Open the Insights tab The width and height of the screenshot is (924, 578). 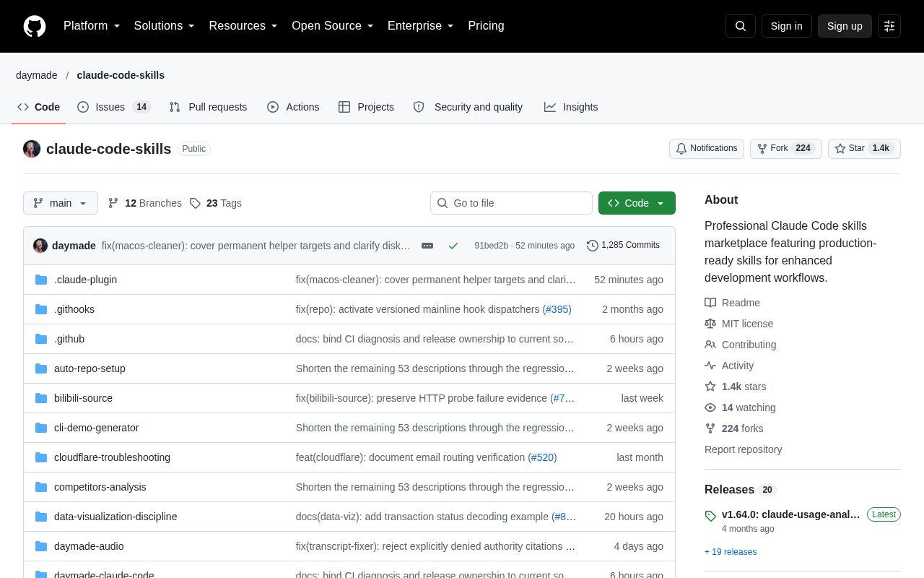571,107
